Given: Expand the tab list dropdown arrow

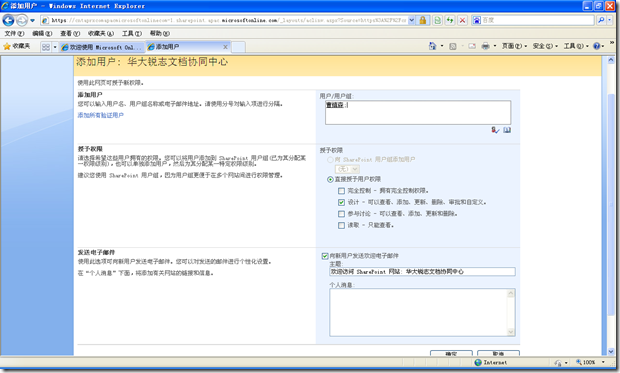Looking at the screenshot, I should 55,47.
